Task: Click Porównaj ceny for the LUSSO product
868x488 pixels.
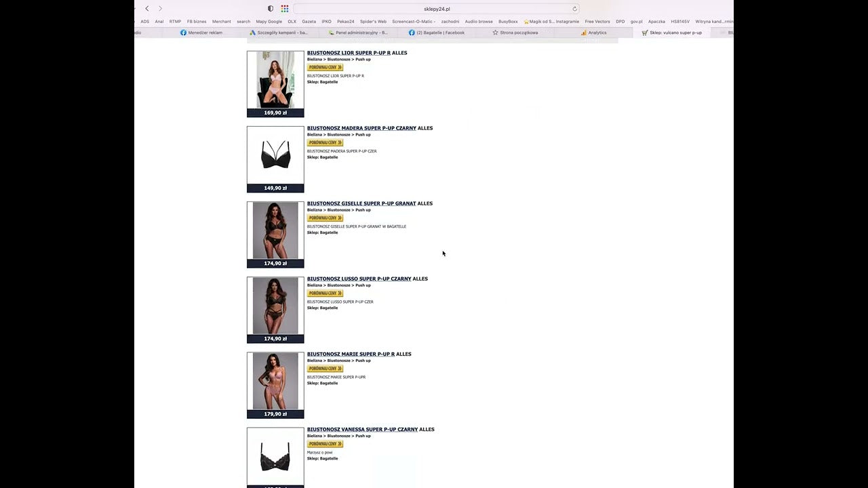Action: coord(325,293)
